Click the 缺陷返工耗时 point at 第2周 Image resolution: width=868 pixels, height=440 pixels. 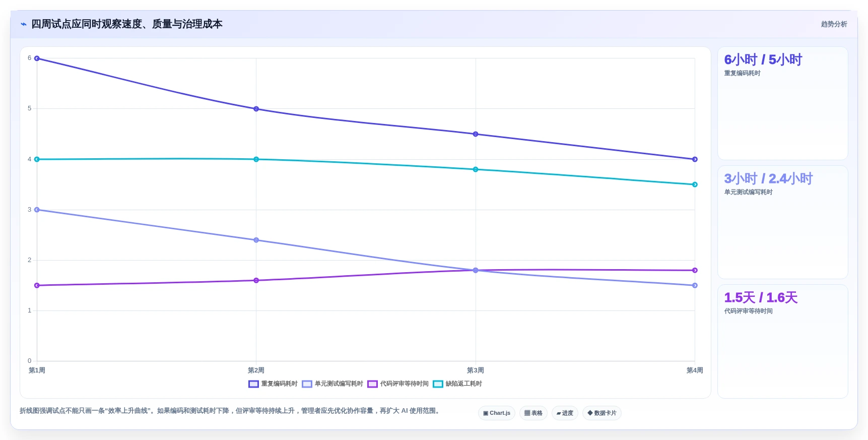[256, 159]
